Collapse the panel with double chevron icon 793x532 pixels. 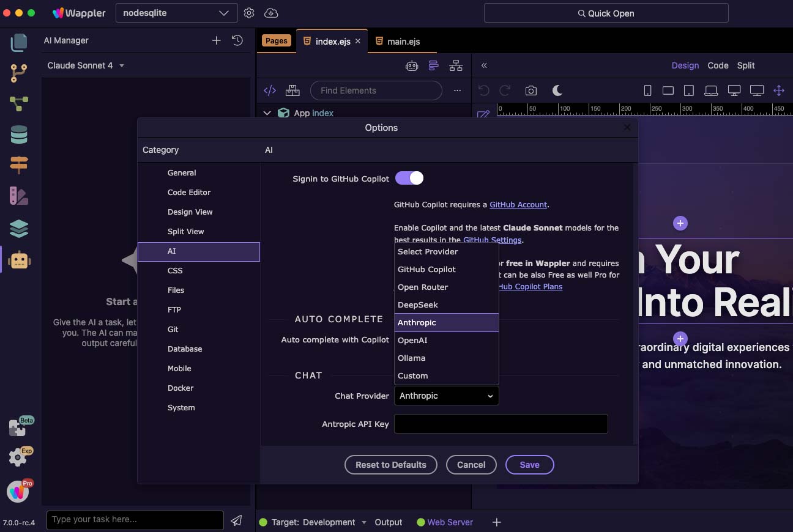pos(484,65)
